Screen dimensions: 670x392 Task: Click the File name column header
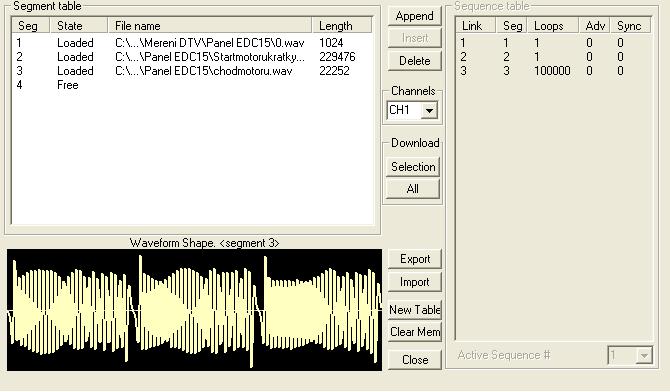[210, 26]
